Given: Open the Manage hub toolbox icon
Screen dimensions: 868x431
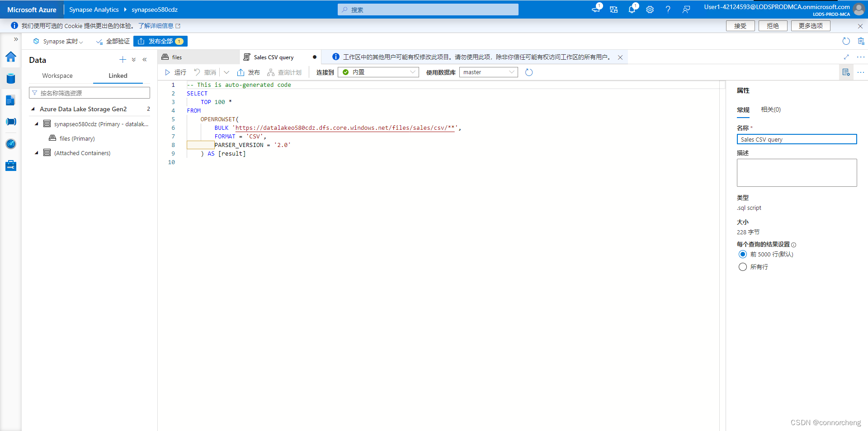Looking at the screenshot, I should (x=11, y=166).
